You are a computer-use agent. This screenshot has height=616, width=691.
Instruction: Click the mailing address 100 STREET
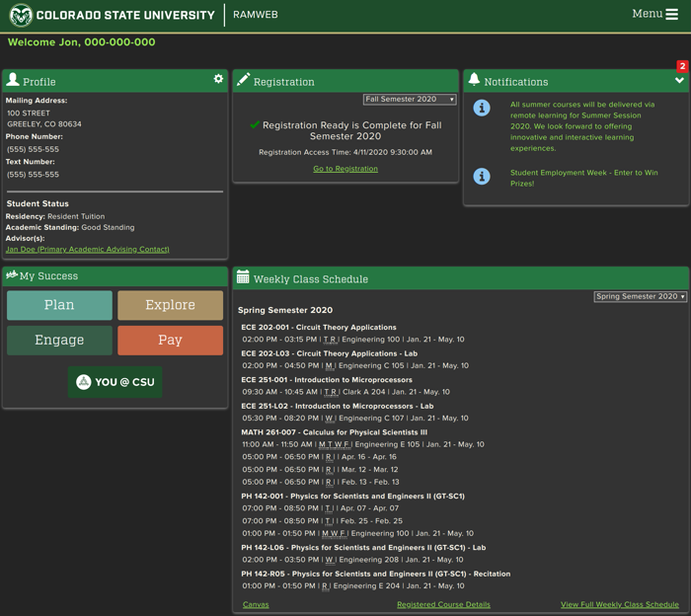click(x=29, y=114)
